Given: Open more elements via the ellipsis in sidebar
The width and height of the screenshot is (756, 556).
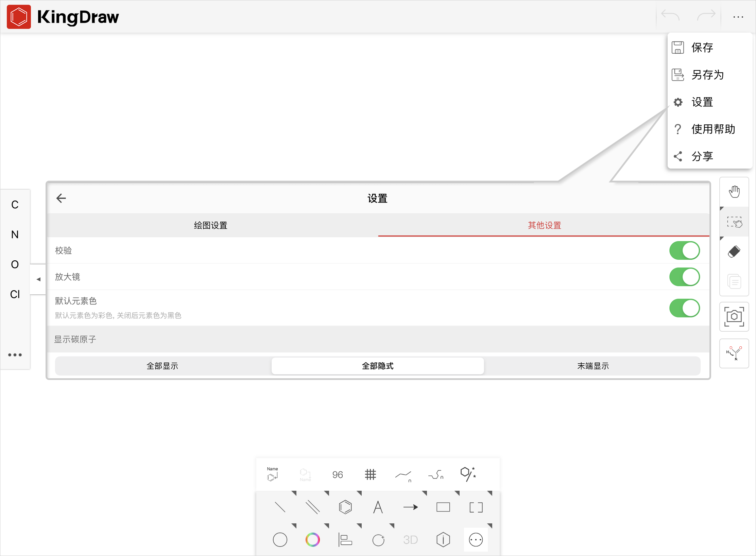Looking at the screenshot, I should tap(15, 354).
